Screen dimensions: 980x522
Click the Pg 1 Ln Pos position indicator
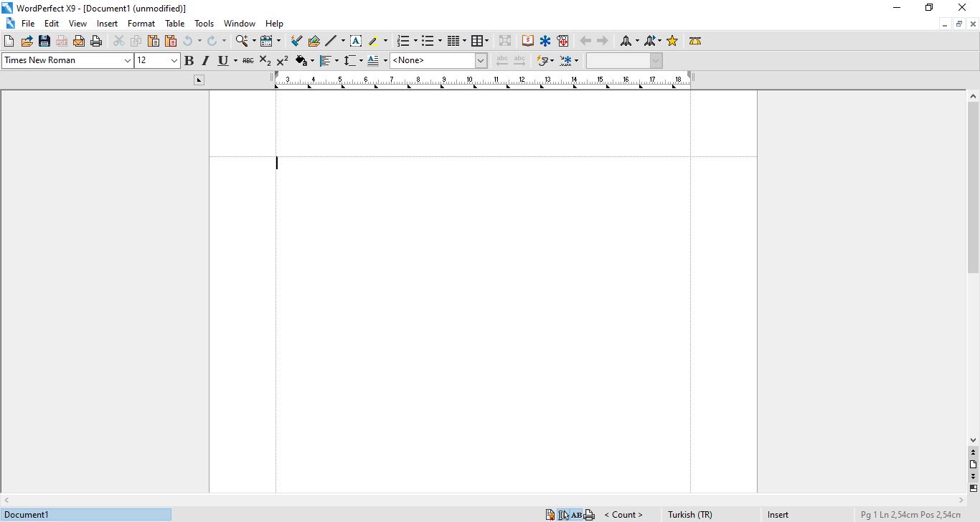click(x=910, y=515)
